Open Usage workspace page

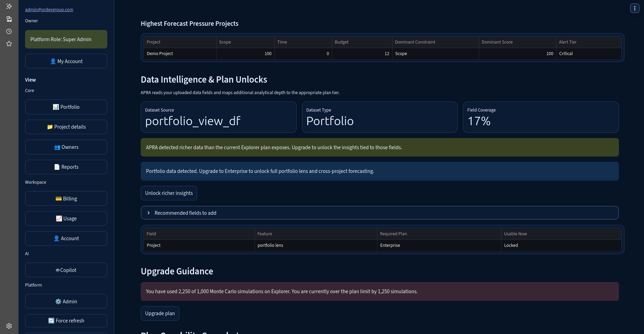click(x=66, y=218)
